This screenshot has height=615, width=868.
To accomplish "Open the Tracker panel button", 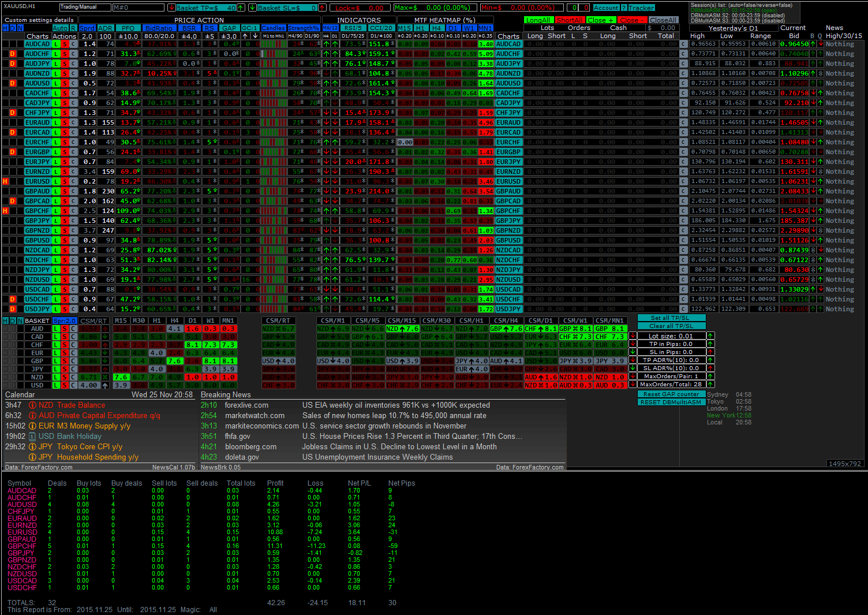I will coord(642,8).
